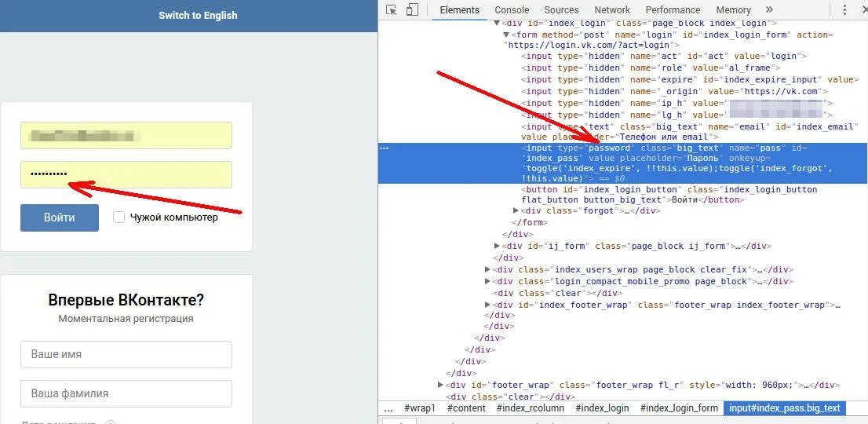Switch to the Console tab

[x=512, y=10]
